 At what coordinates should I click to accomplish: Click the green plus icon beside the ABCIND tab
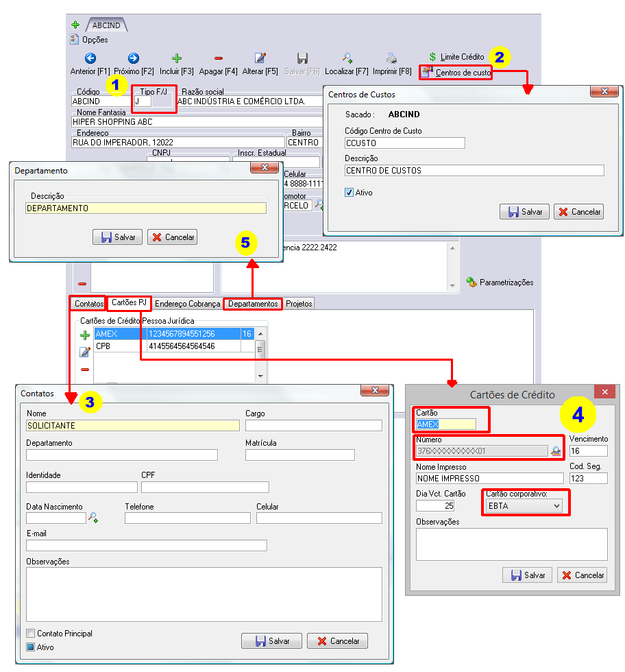75,25
